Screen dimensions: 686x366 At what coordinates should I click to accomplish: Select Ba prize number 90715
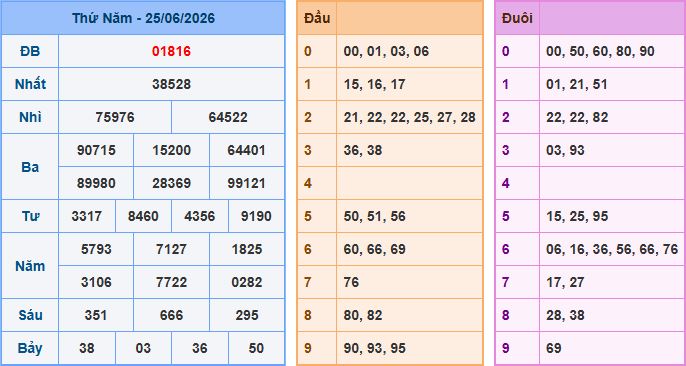(x=96, y=150)
